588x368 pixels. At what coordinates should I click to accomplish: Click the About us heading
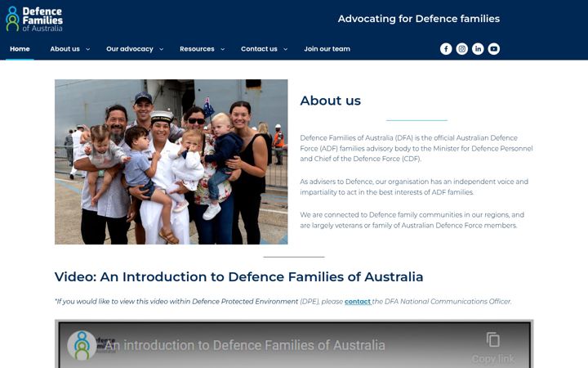[x=331, y=101]
